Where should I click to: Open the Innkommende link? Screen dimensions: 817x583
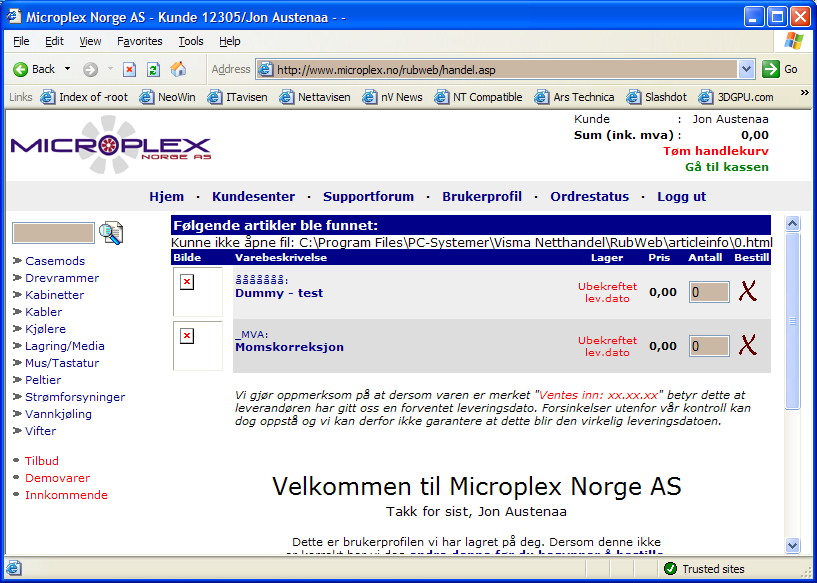(x=66, y=495)
